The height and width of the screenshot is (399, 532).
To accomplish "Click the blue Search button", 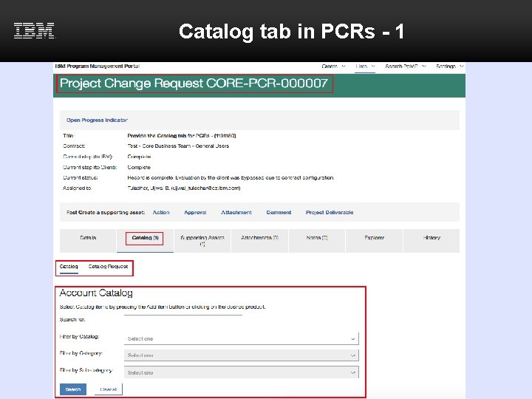I will click(73, 389).
